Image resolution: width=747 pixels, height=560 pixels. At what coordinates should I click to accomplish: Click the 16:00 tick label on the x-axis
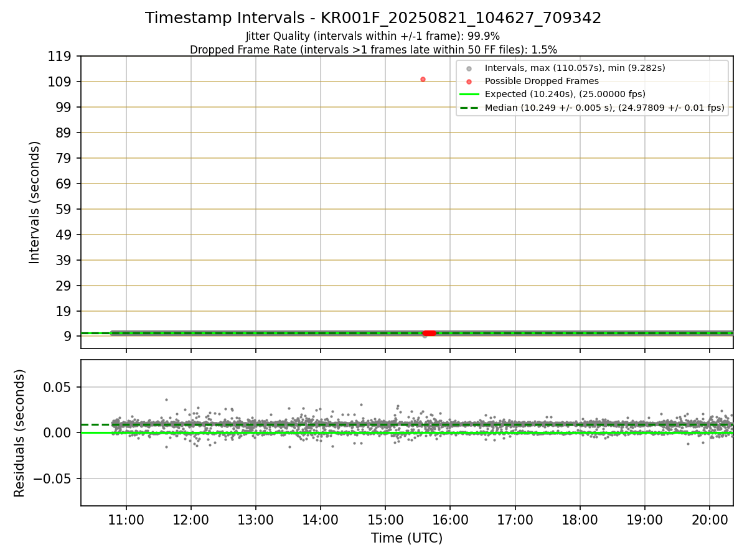point(450,521)
